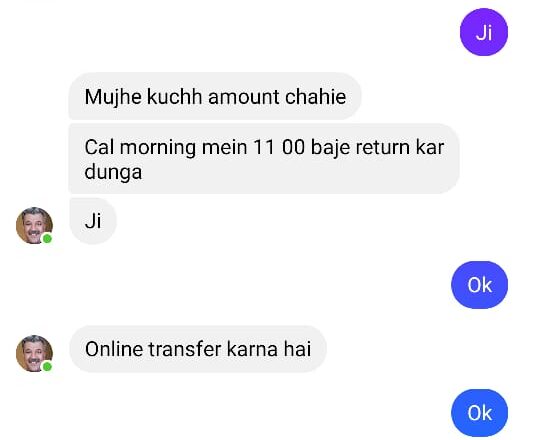This screenshot has width=540, height=440.
Task: Click the word morning in the message
Action: [x=158, y=148]
